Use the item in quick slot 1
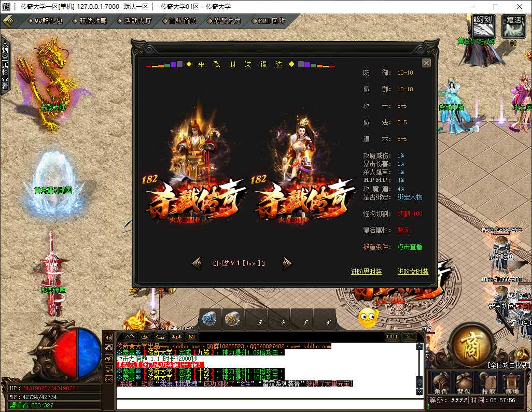The image size is (532, 412). pos(209,319)
